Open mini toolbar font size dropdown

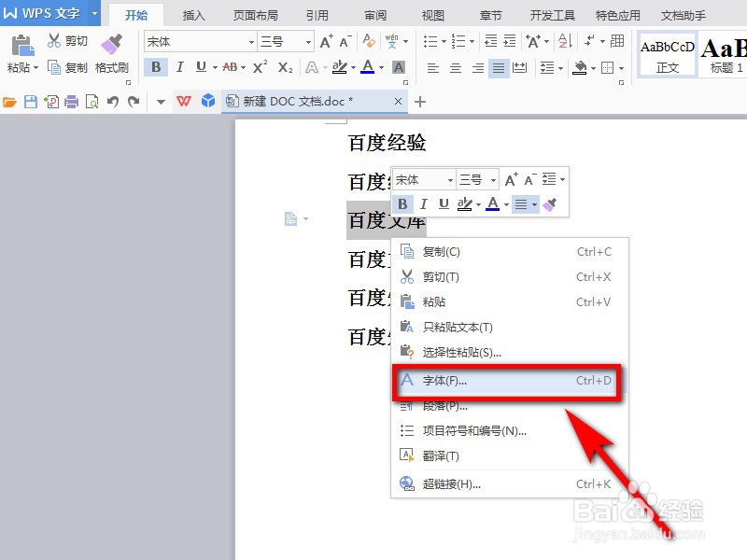(x=493, y=180)
